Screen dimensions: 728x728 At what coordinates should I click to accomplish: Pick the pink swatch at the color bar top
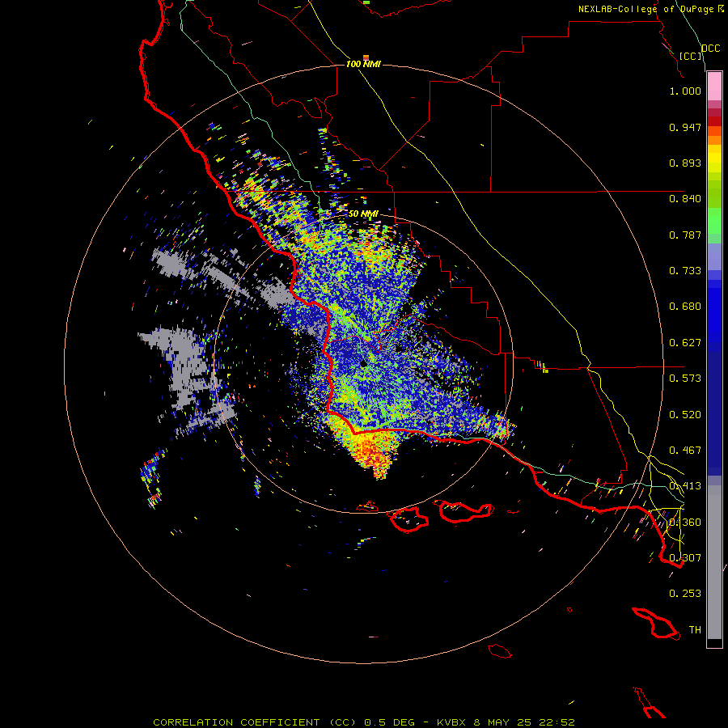714,86
